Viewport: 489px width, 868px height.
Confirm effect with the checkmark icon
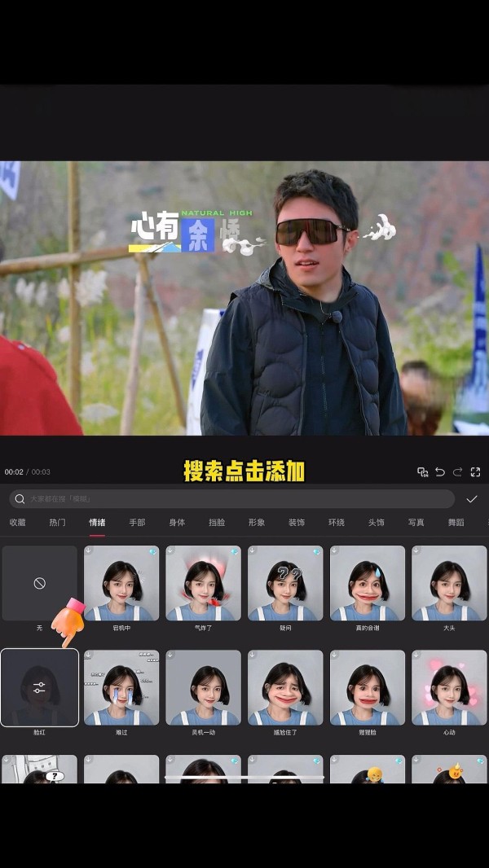pos(471,499)
